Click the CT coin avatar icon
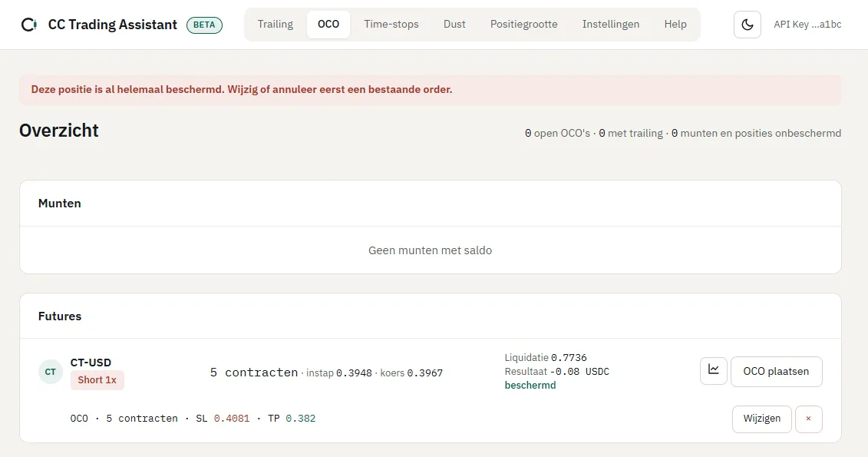This screenshot has width=868, height=457. pos(51,372)
